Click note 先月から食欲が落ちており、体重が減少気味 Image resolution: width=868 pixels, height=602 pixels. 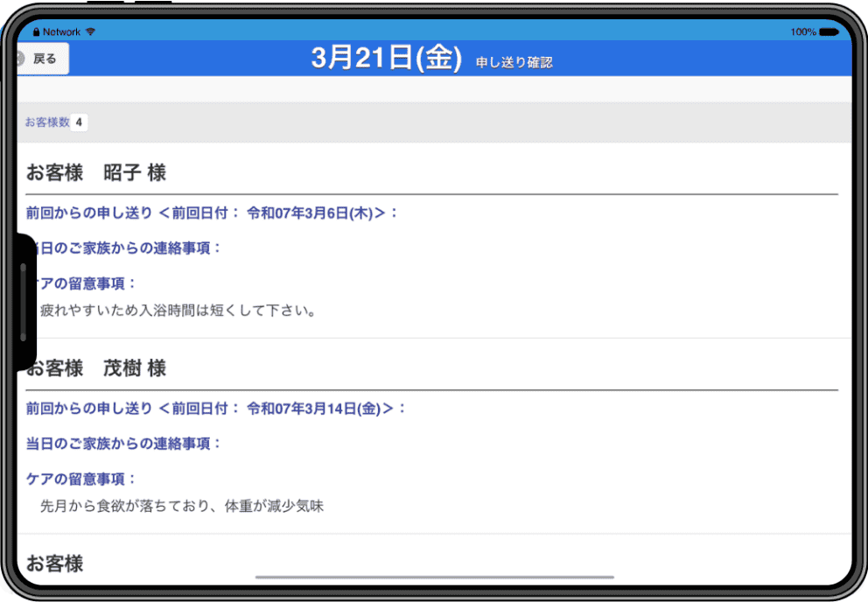tap(182, 506)
